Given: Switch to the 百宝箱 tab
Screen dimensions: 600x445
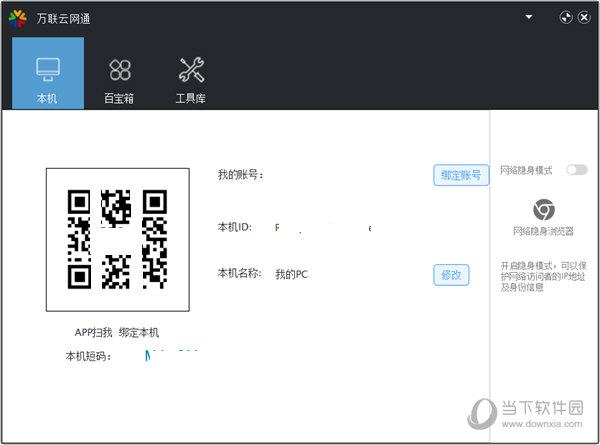Looking at the screenshot, I should pos(120,80).
